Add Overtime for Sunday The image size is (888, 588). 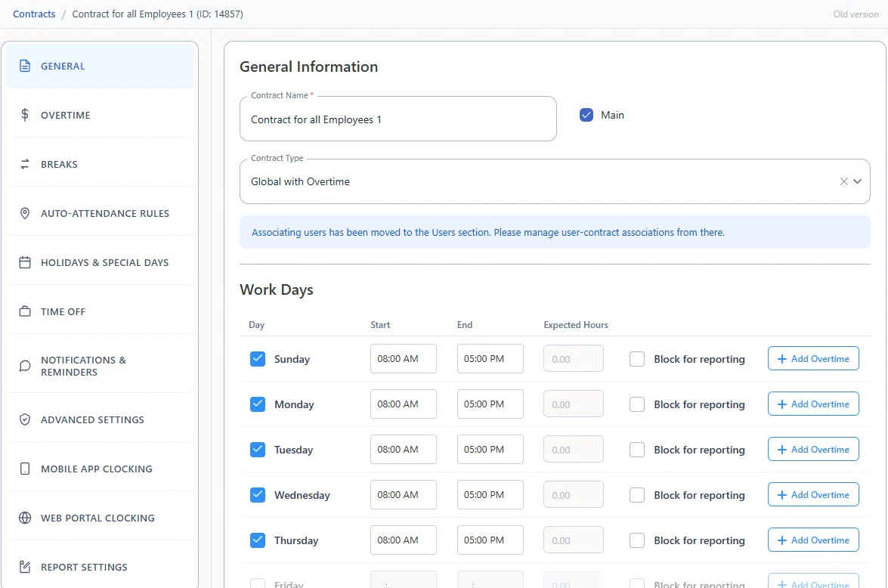(813, 358)
